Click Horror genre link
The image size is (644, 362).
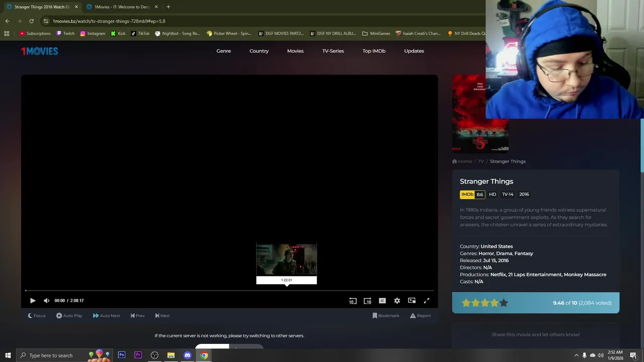486,253
